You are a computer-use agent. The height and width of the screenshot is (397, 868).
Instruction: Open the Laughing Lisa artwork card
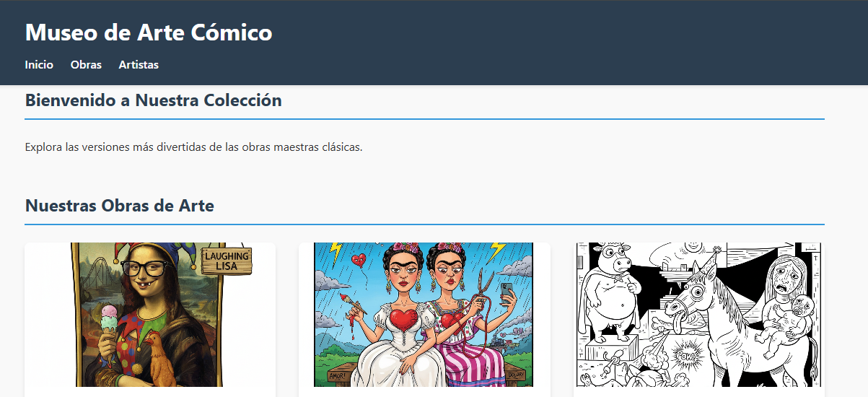[x=150, y=319]
